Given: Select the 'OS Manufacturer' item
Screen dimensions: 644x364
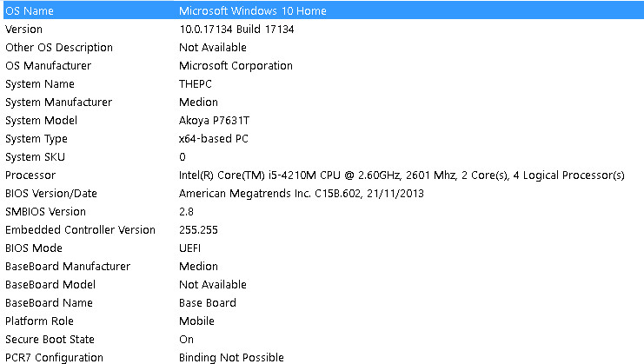Looking at the screenshot, I should pos(48,66).
